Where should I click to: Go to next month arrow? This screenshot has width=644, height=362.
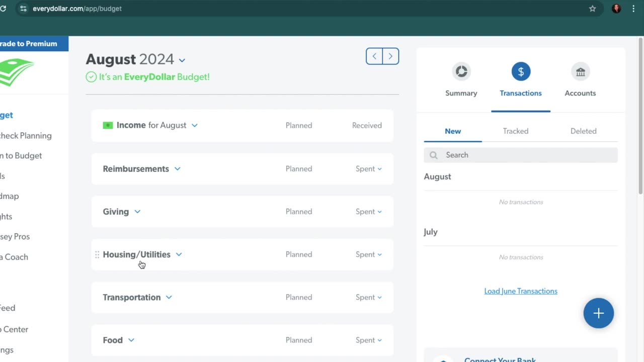390,56
